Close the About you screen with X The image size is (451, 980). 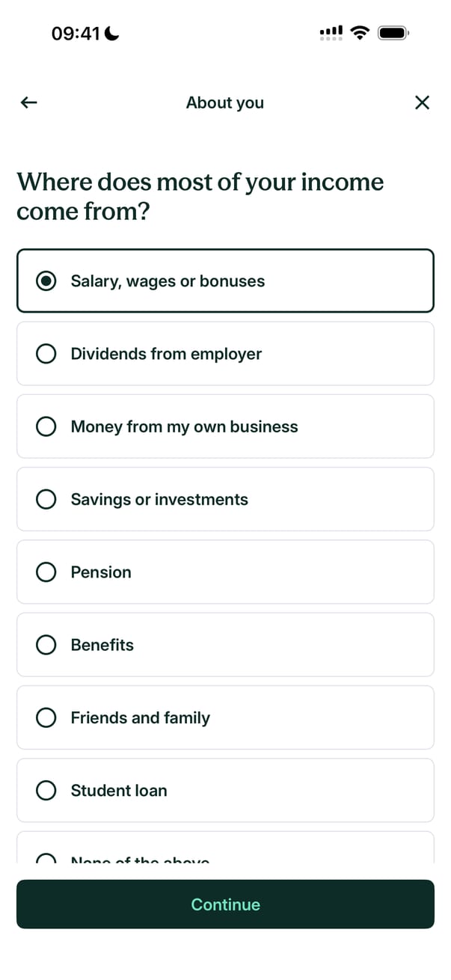coord(422,102)
